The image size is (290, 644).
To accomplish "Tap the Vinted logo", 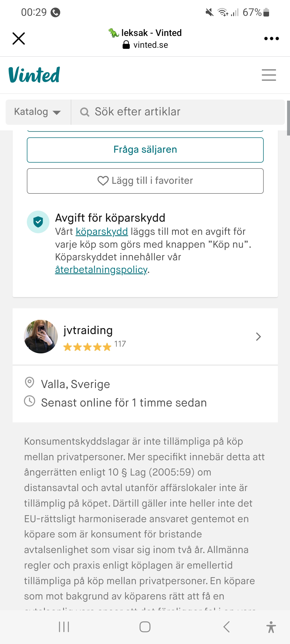I will (34, 75).
